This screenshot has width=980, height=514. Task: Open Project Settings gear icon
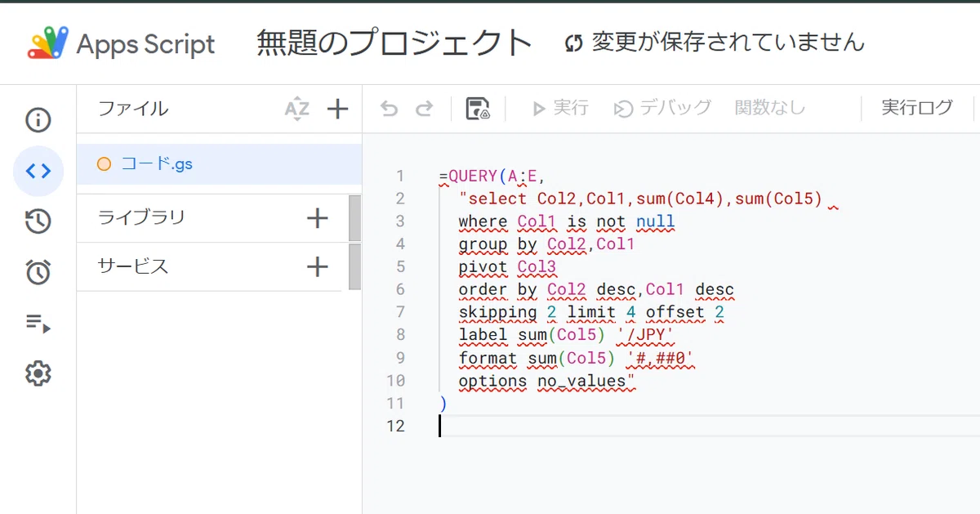tap(38, 373)
